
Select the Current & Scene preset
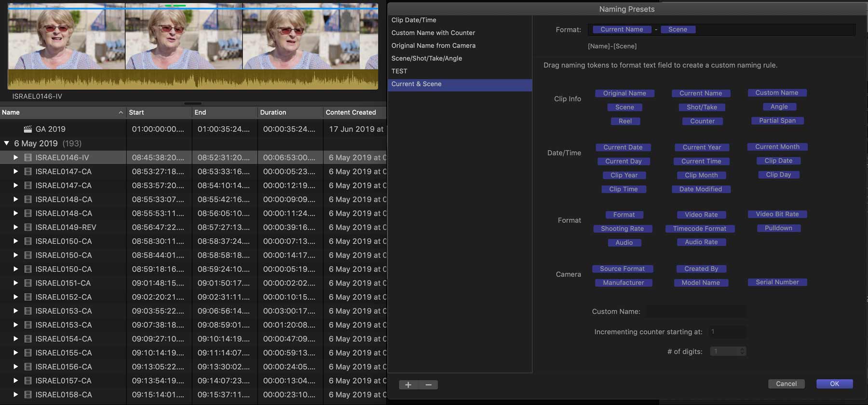[x=460, y=84]
